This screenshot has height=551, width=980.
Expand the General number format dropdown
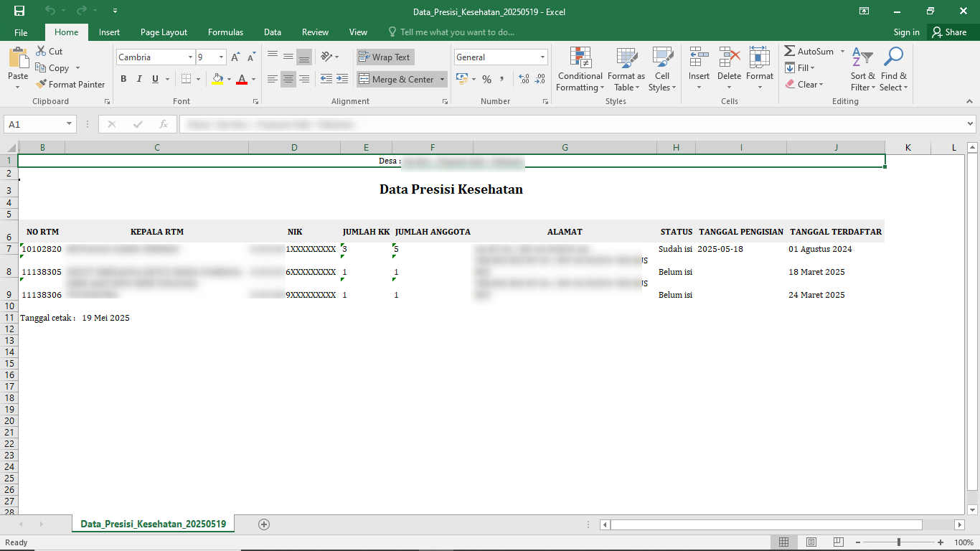pyautogui.click(x=542, y=57)
